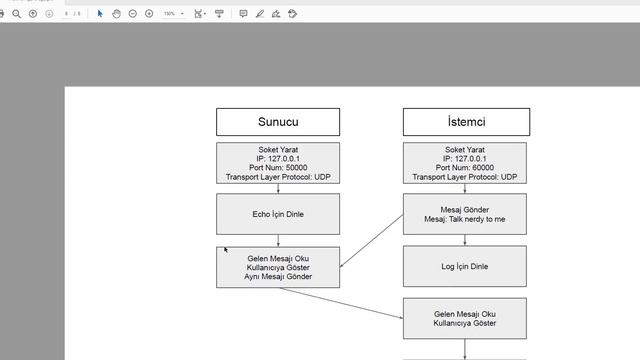Image resolution: width=640 pixels, height=360 pixels.
Task: Click 'Mesaj Gönder' in the İstemci column
Action: [x=465, y=210]
